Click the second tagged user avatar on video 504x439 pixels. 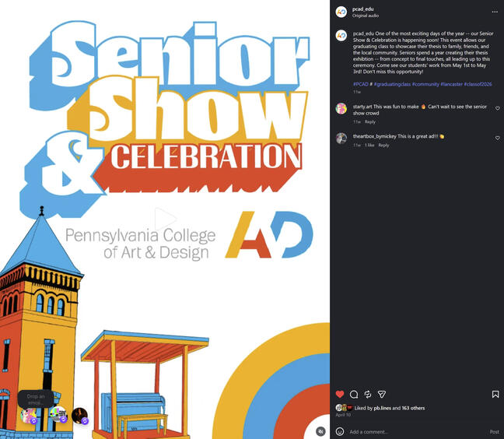pos(58,415)
